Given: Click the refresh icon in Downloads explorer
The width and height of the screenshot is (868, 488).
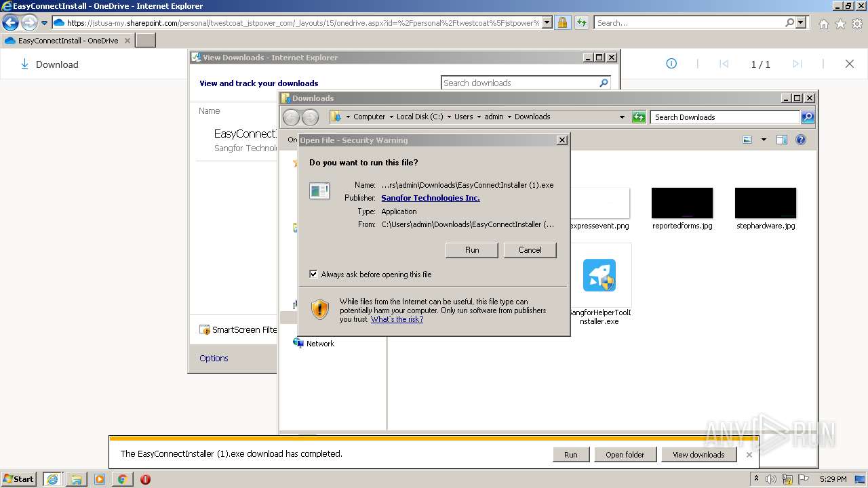Looking at the screenshot, I should (x=639, y=117).
